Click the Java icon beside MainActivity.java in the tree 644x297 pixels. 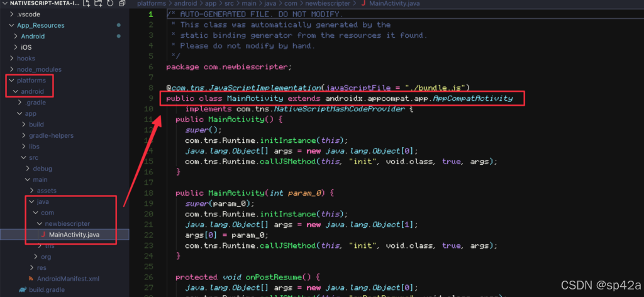tap(43, 235)
